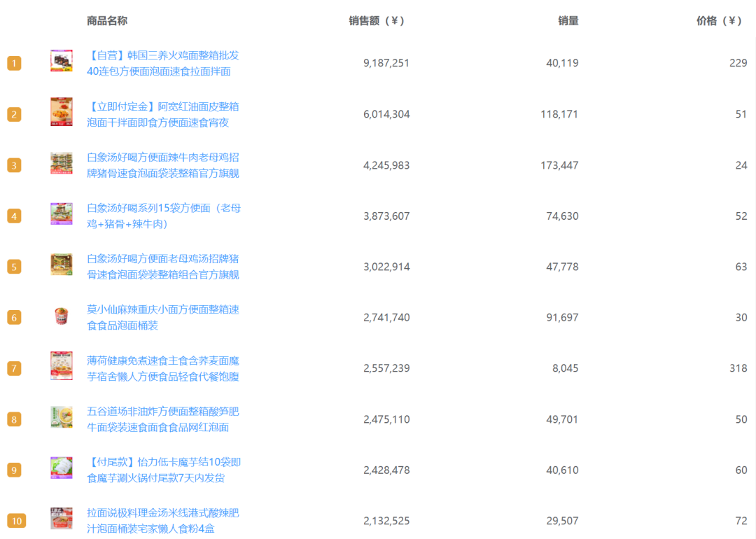Viewport: 756px width, 539px height.
Task: Select the 五谷道场 product thumbnail
Action: click(x=62, y=417)
